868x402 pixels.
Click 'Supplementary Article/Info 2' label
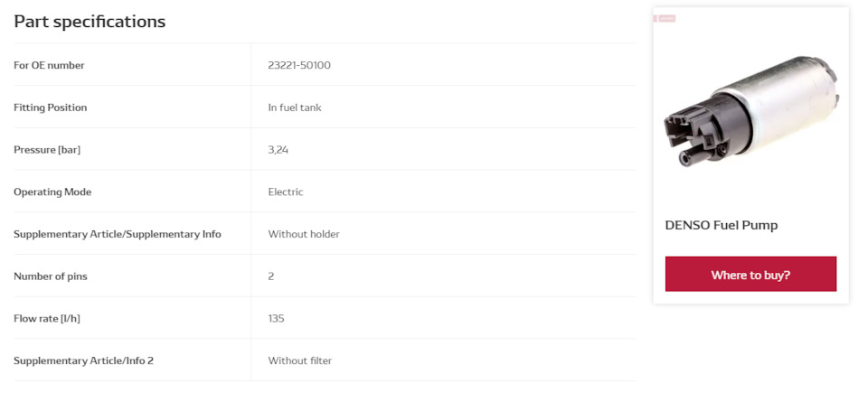[x=83, y=360]
